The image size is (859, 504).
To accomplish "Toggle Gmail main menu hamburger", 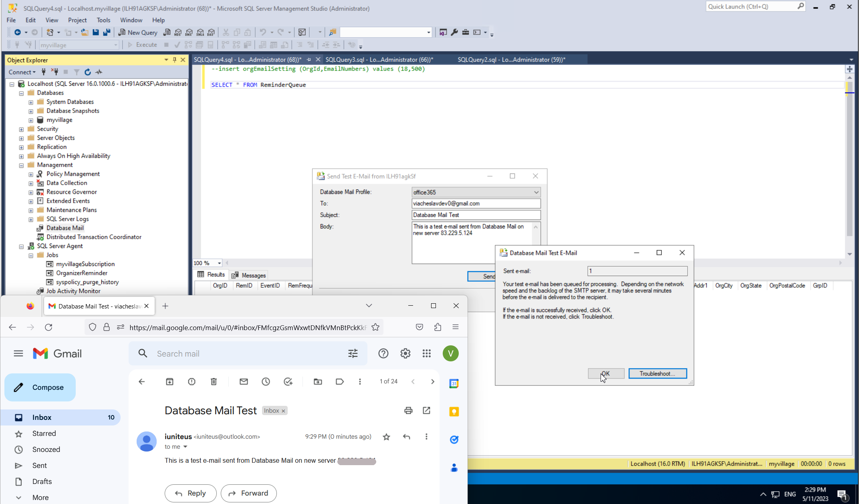I will [x=18, y=353].
